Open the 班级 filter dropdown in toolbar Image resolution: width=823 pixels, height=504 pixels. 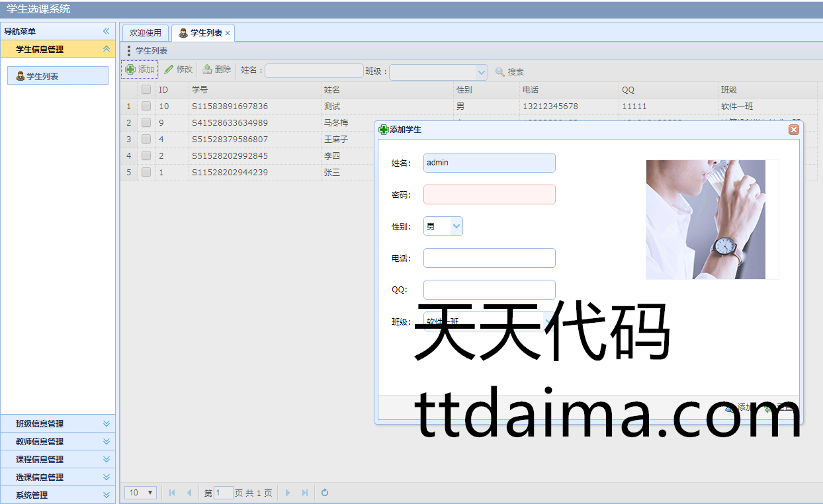click(x=481, y=72)
